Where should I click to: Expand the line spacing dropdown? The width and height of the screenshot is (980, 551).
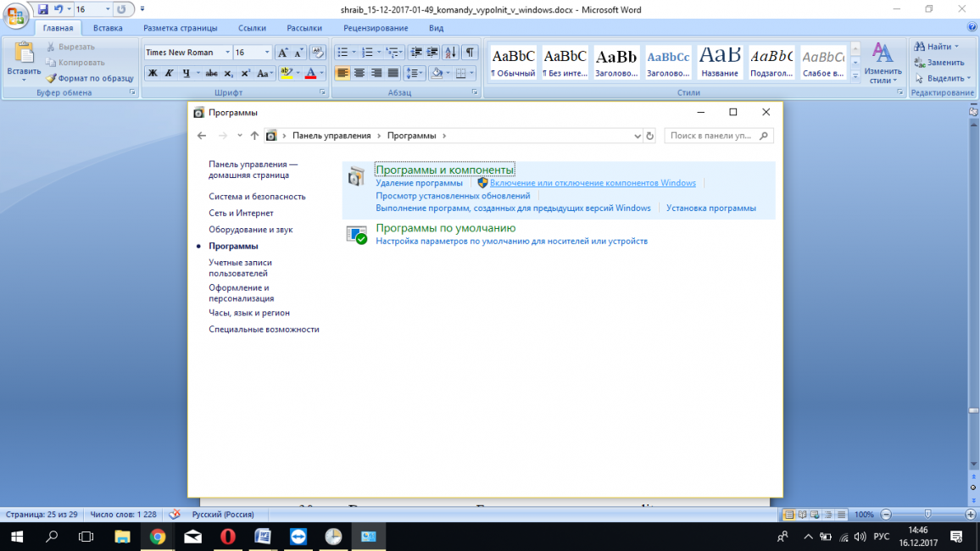[x=422, y=73]
